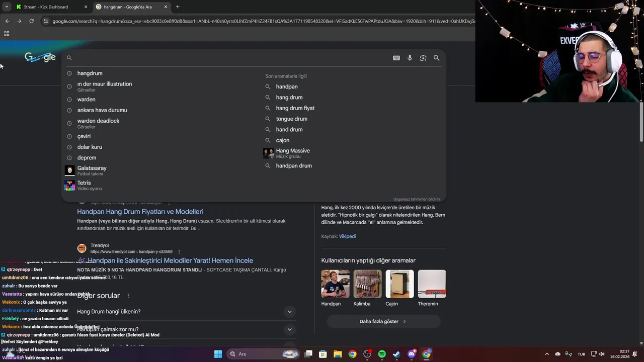Click the Google search input field

point(231,58)
